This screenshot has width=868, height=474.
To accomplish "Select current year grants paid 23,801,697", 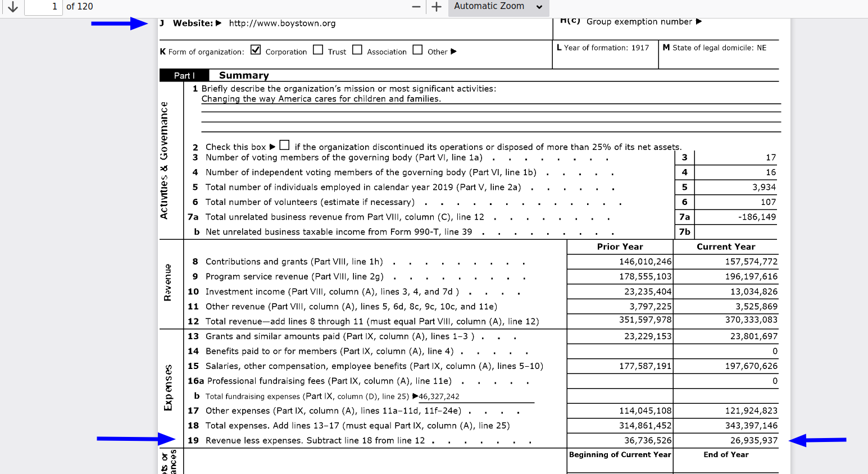I will tap(754, 336).
